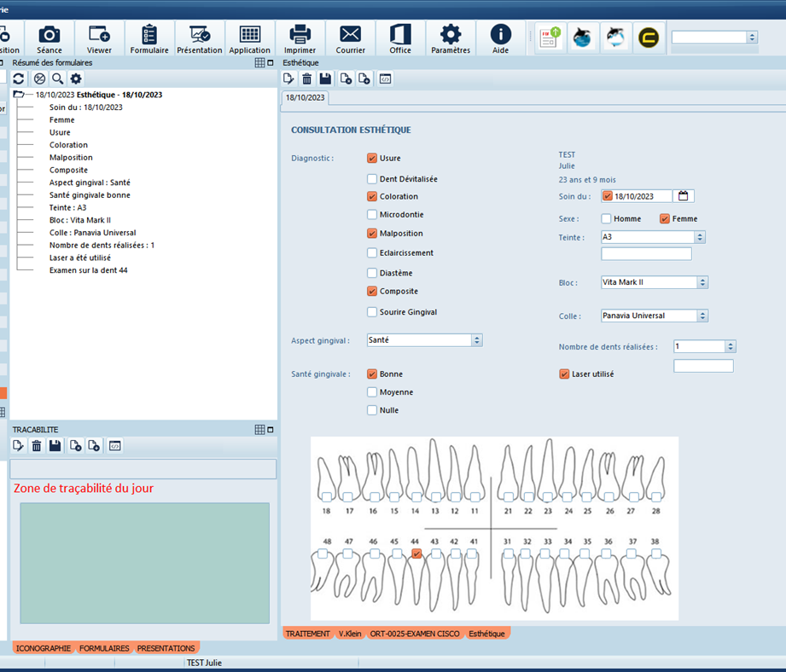Screen dimensions: 786x672
Task: Open the Teinte A3 dropdown
Action: (x=700, y=237)
